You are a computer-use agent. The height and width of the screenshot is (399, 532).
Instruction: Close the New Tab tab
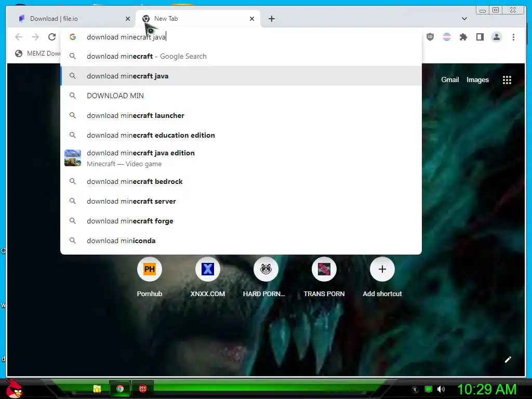pyautogui.click(x=252, y=19)
